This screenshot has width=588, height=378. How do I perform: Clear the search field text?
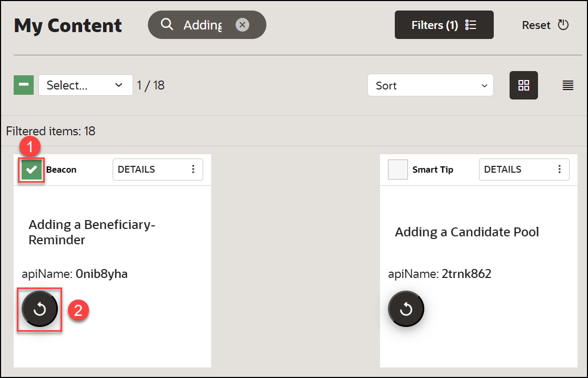pyautogui.click(x=242, y=25)
